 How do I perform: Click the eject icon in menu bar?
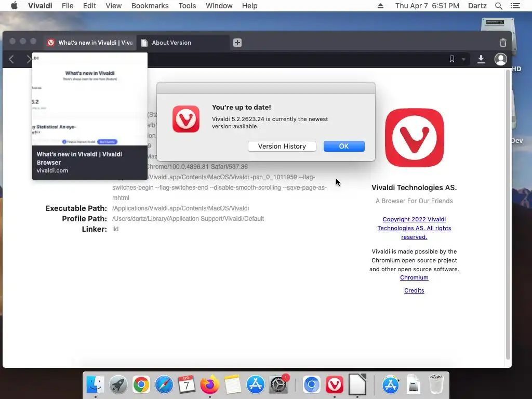tap(380, 6)
